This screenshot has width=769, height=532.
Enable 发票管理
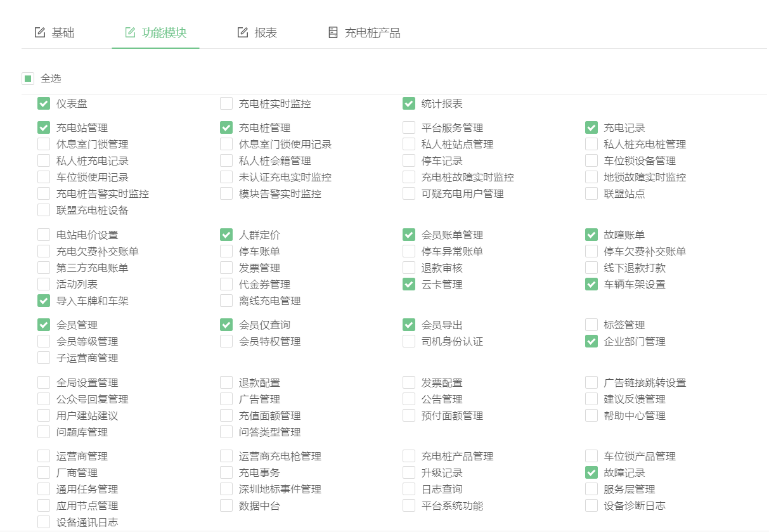click(226, 268)
